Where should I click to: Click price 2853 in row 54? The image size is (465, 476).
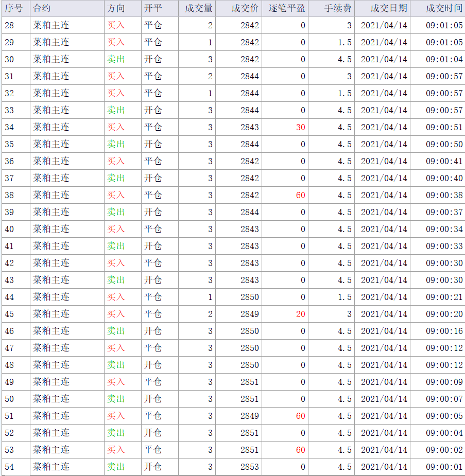coord(249,467)
